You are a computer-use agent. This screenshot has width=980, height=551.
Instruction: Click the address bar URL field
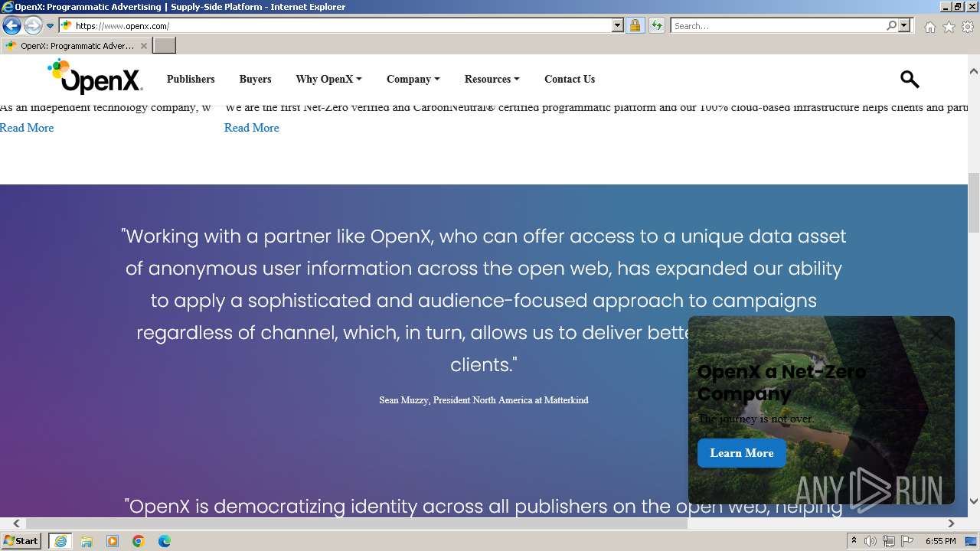[x=342, y=25]
